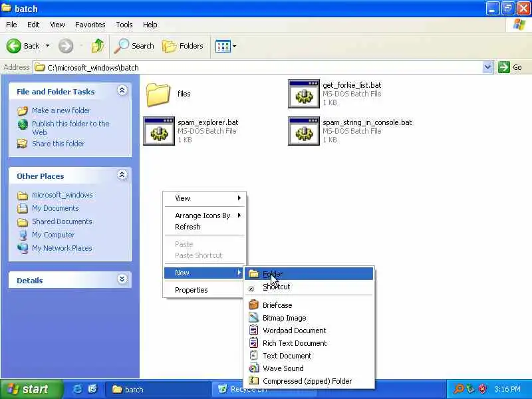This screenshot has height=399, width=532.
Task: Click the spam_explorer.bat file name
Action: pos(208,122)
